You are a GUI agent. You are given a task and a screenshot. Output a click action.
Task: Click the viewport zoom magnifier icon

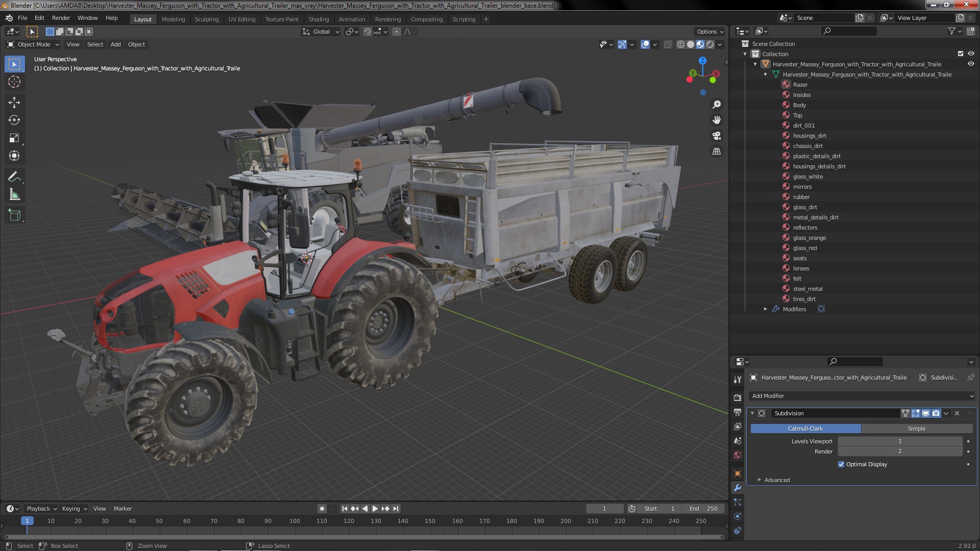(717, 105)
